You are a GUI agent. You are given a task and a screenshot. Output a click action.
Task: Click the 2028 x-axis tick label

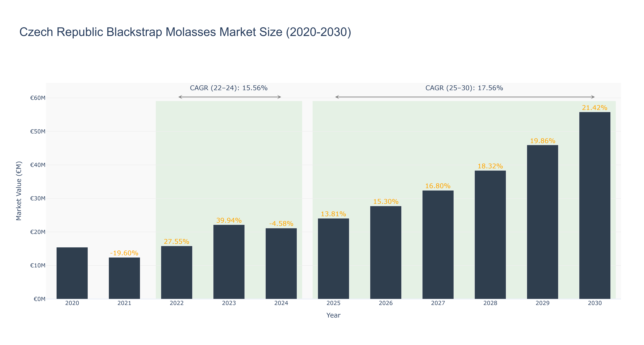[490, 303]
